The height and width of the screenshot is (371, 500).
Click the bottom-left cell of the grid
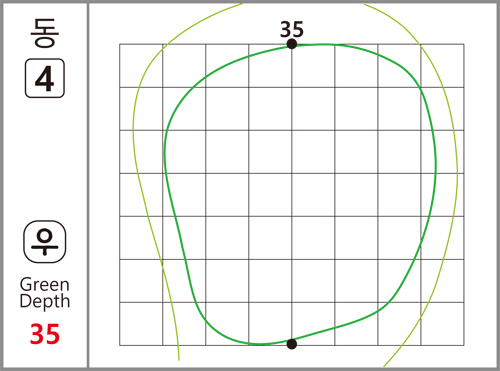141,324
